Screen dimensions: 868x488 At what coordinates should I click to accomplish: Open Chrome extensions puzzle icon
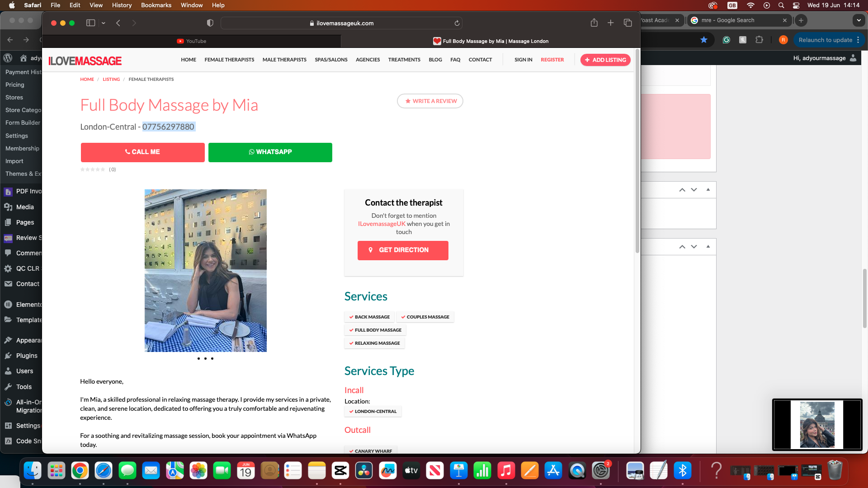[x=759, y=40]
